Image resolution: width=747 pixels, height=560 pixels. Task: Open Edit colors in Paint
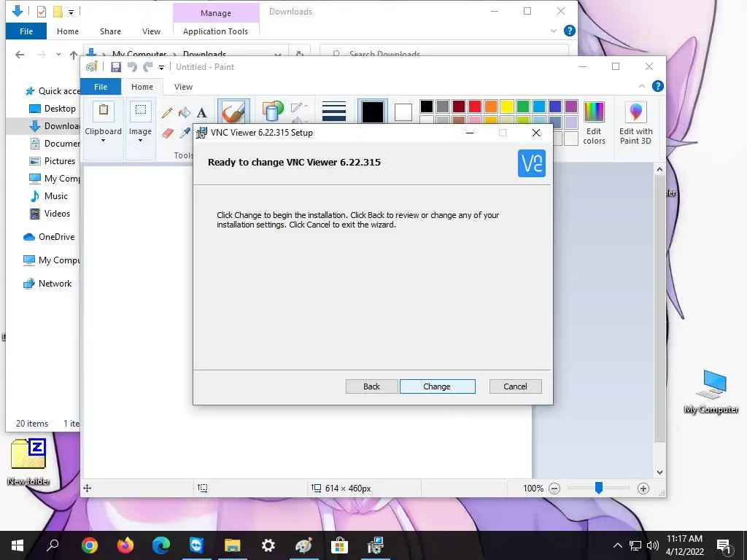pyautogui.click(x=594, y=122)
